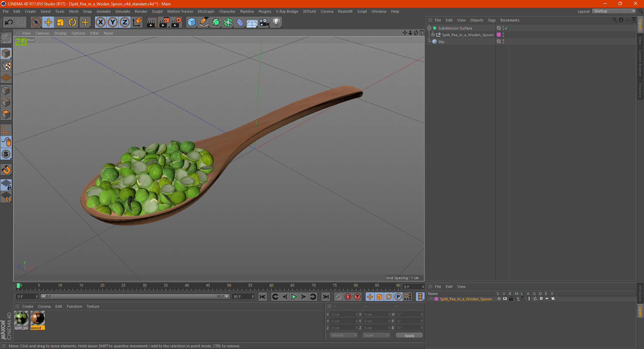Add Subdivision Surface generator icon

click(x=216, y=22)
